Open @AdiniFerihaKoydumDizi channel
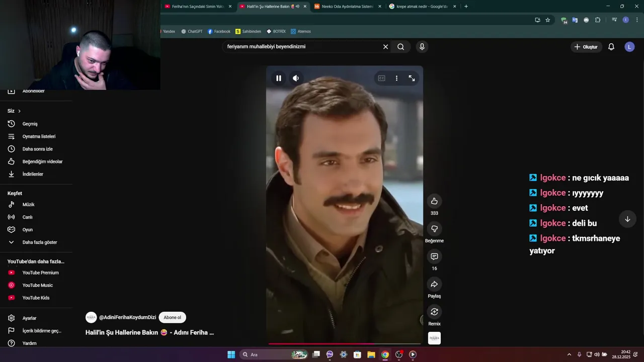644x362 pixels. (x=127, y=317)
